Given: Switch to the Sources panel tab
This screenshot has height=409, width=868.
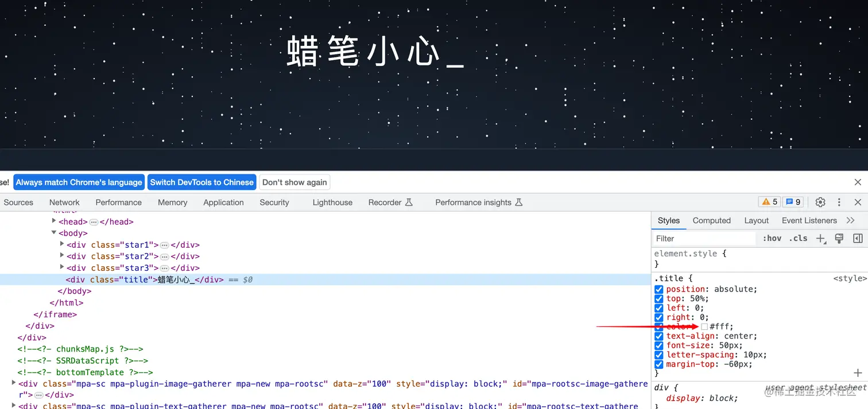Looking at the screenshot, I should [18, 202].
